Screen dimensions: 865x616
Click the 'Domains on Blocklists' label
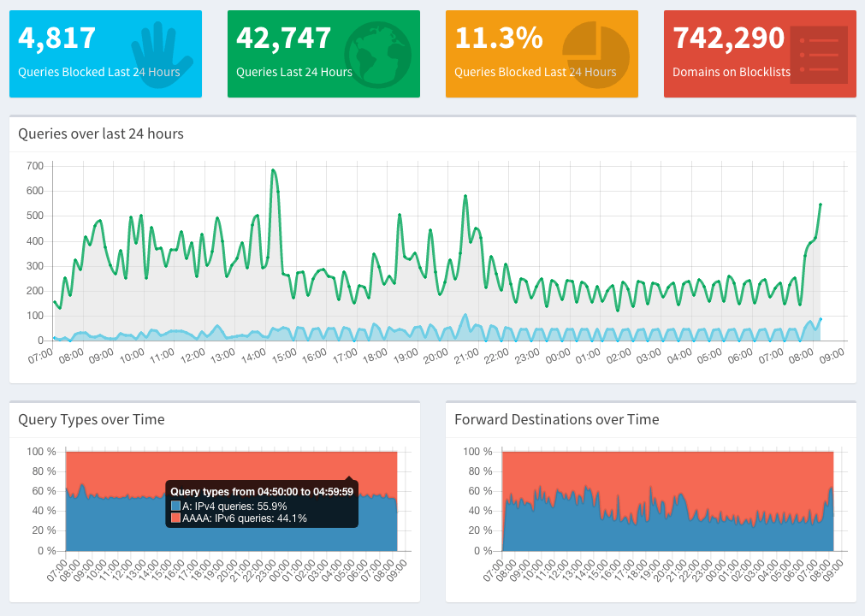click(732, 72)
